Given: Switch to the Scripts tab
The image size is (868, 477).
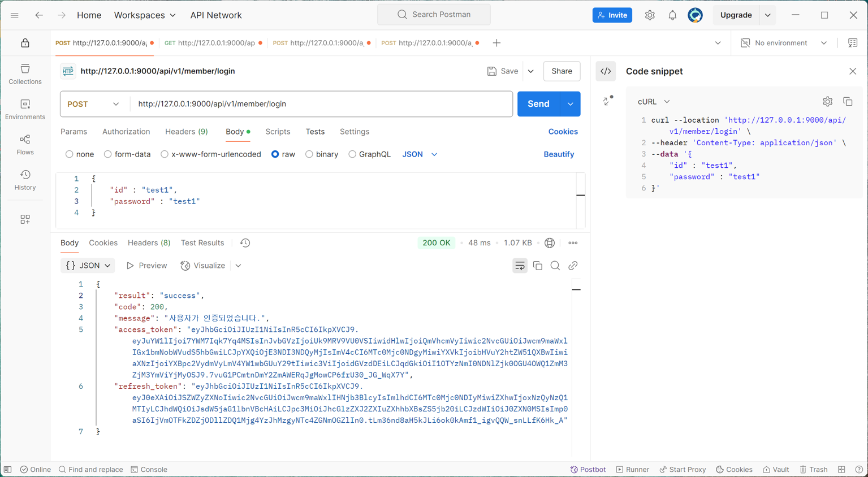Looking at the screenshot, I should click(278, 132).
